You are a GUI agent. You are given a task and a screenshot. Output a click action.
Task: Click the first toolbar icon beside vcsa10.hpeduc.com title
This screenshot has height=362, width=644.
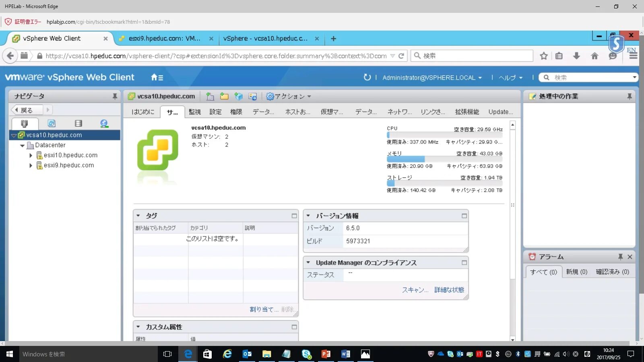click(x=210, y=97)
